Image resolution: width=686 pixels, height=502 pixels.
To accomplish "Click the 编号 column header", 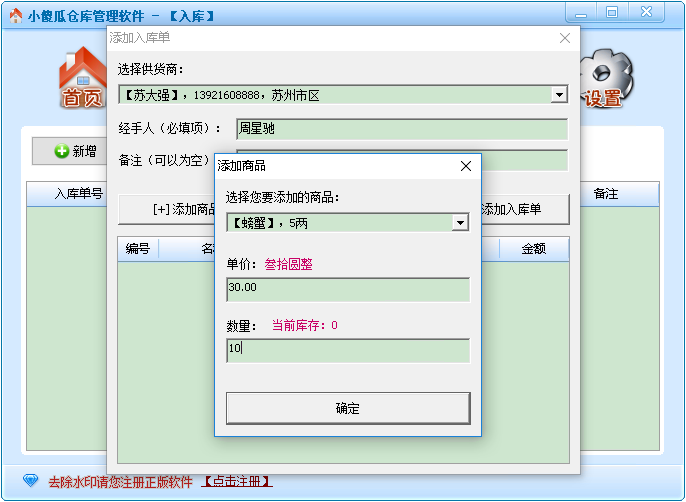I will click(137, 248).
